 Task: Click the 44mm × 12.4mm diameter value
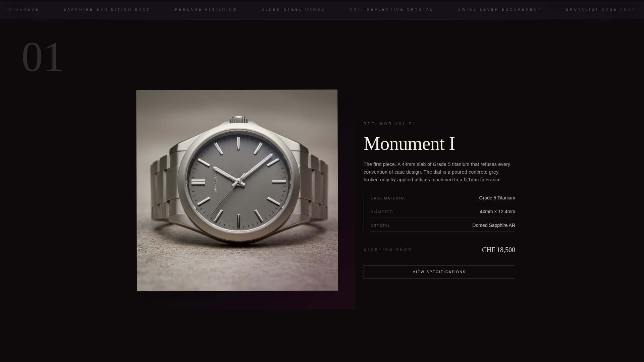tap(497, 212)
